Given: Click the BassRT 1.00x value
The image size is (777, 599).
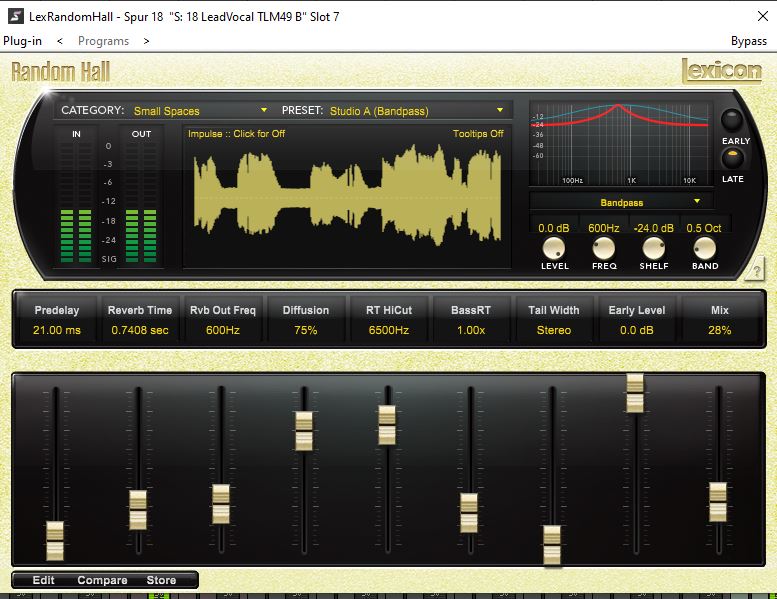Looking at the screenshot, I should [471, 330].
